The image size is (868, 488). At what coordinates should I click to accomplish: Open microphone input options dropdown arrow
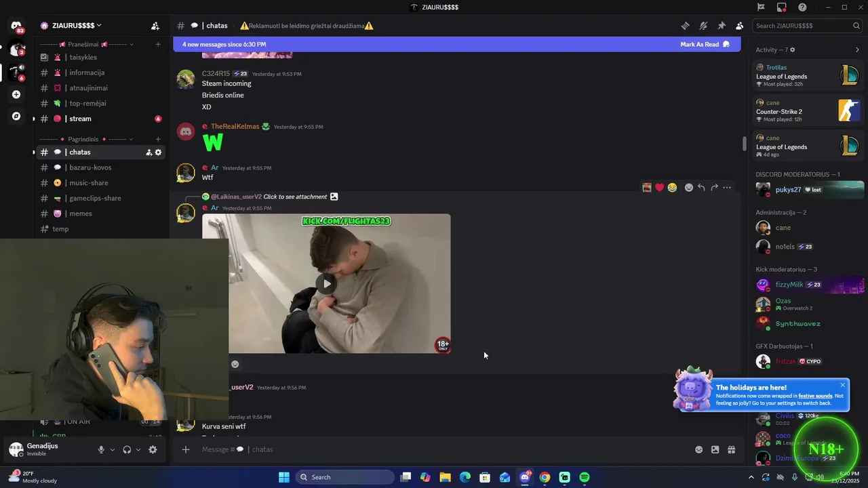point(113,449)
